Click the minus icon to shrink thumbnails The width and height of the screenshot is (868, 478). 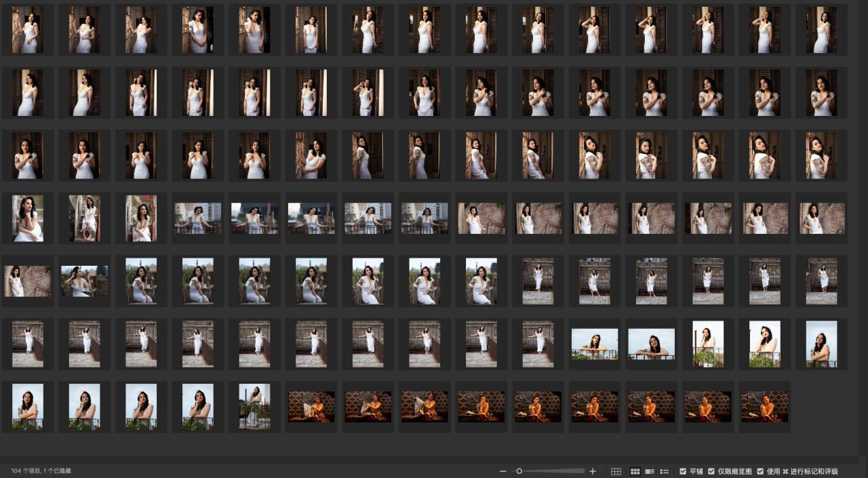502,471
